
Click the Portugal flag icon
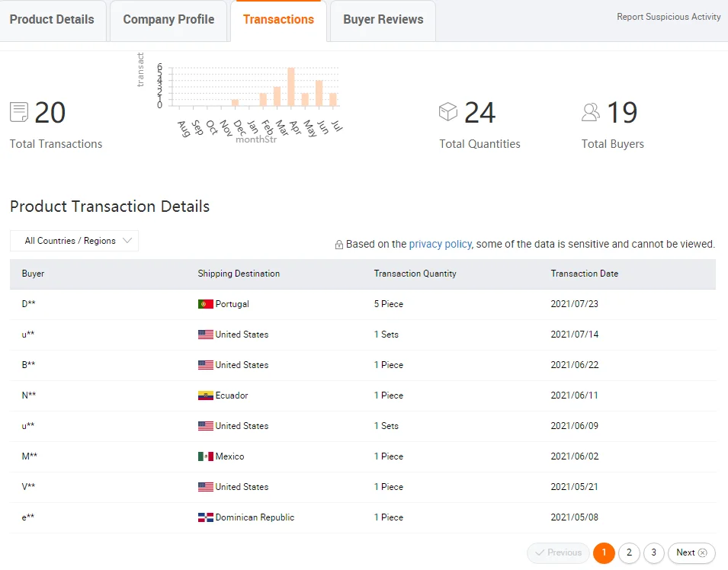tap(205, 304)
